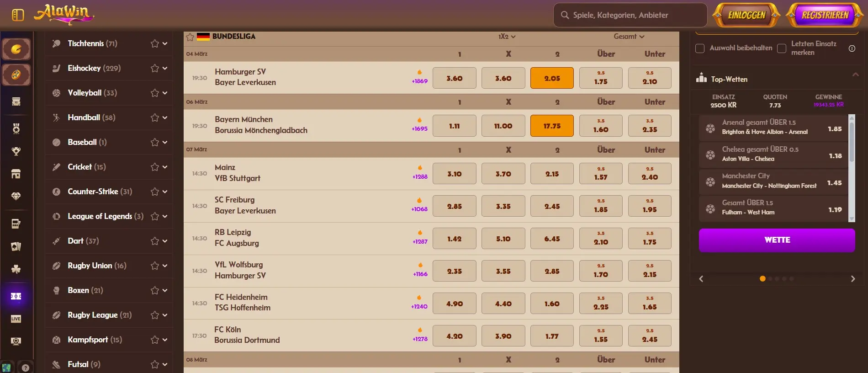Viewport: 868px width, 373px height.
Task: Select first orange carousel dot
Action: point(762,279)
